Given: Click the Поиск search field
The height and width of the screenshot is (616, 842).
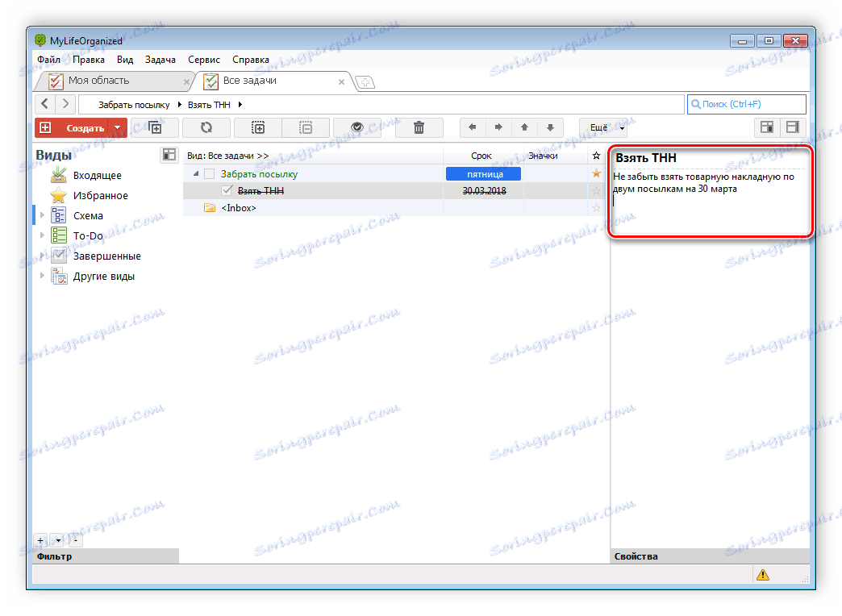Looking at the screenshot, I should [x=746, y=104].
